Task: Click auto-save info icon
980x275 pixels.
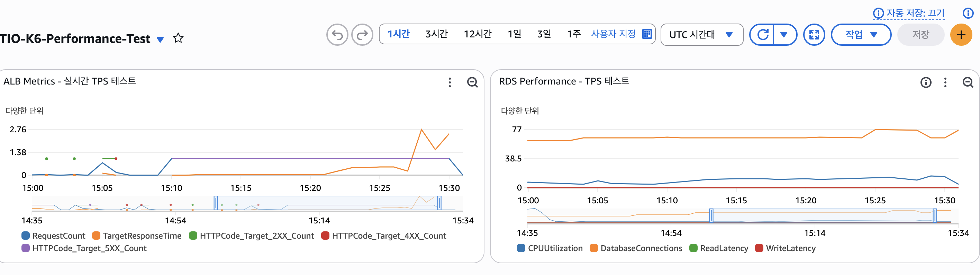Action: (878, 13)
